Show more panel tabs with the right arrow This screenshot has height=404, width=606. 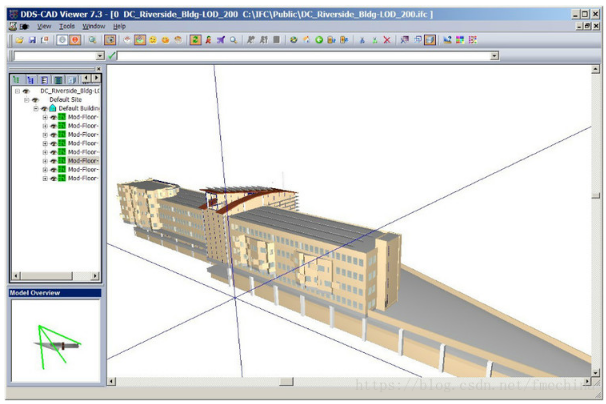click(96, 78)
